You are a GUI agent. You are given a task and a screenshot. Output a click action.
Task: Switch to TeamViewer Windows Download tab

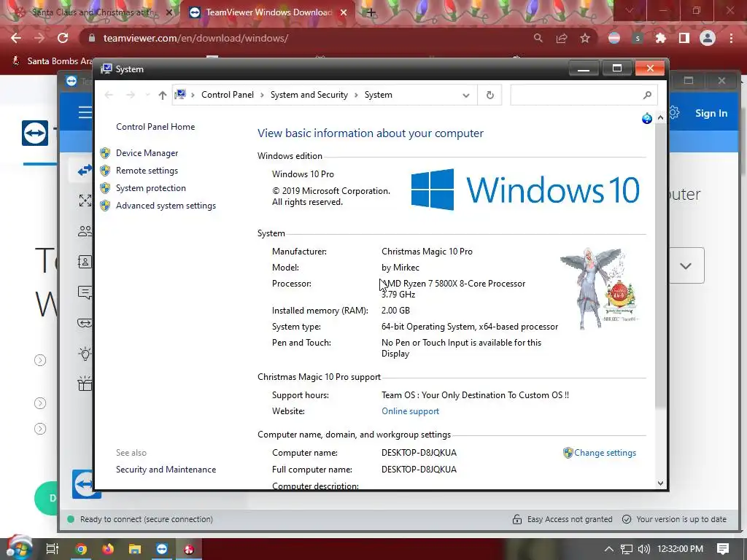pos(268,12)
